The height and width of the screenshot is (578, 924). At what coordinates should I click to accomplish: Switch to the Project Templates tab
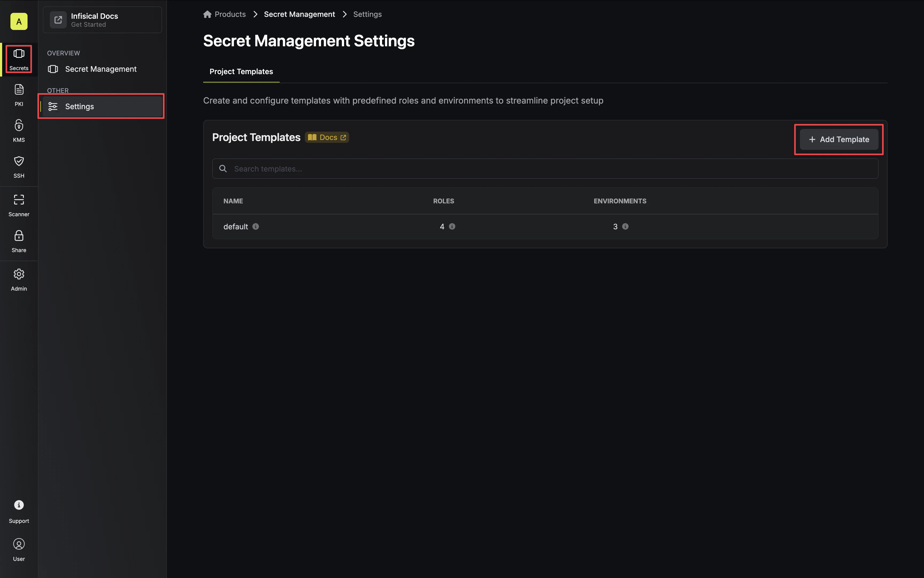[x=241, y=71]
